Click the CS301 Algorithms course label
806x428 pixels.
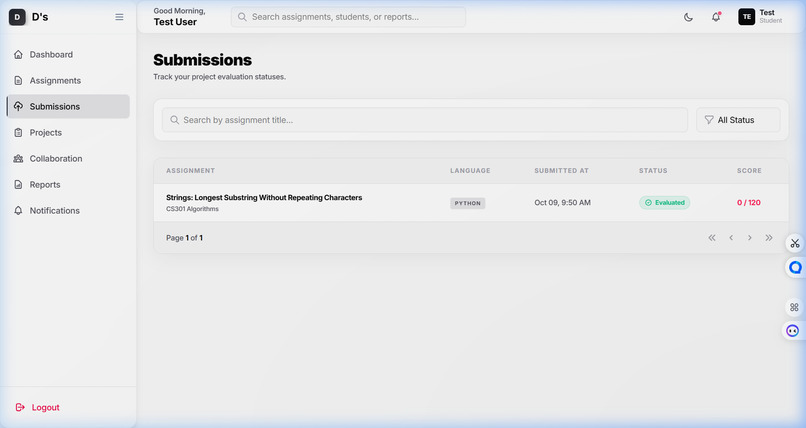[192, 209]
